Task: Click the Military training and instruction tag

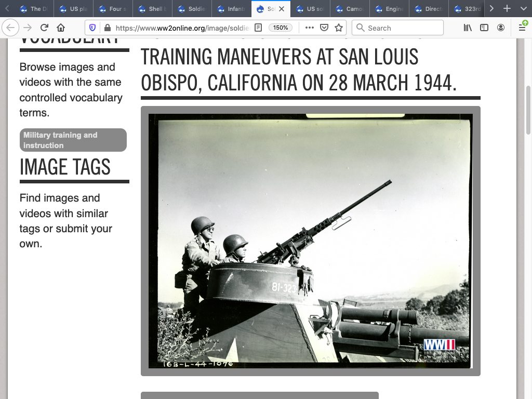Action: point(73,140)
